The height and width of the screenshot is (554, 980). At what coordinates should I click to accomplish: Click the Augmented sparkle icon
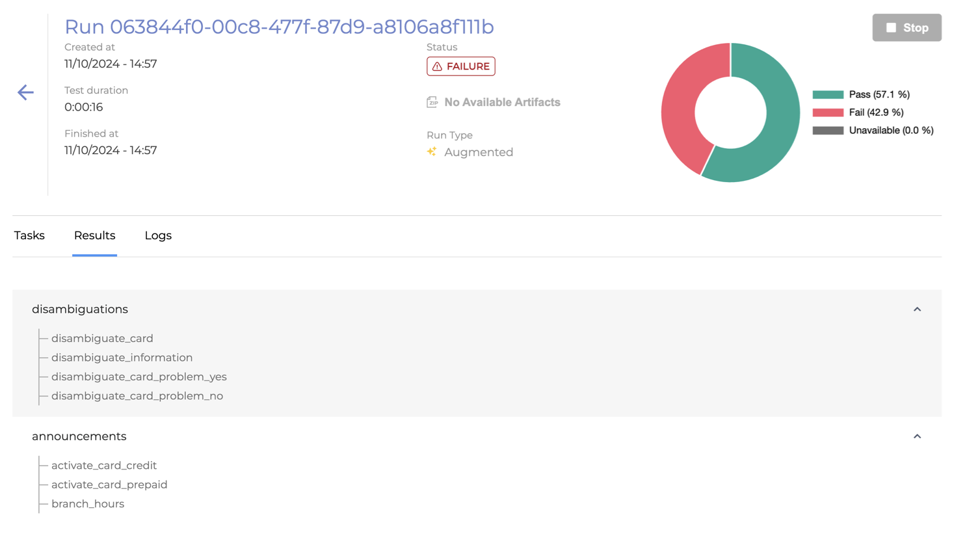point(432,152)
